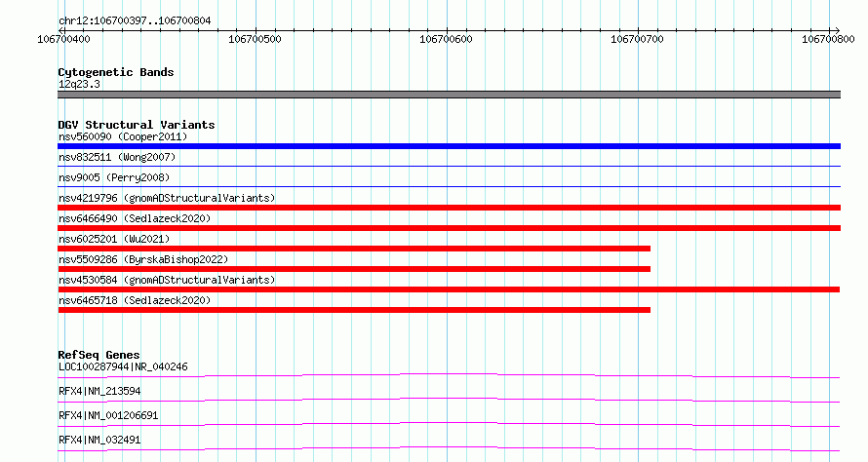
Task: Click the red nsv6465718 variant bar
Action: point(354,310)
